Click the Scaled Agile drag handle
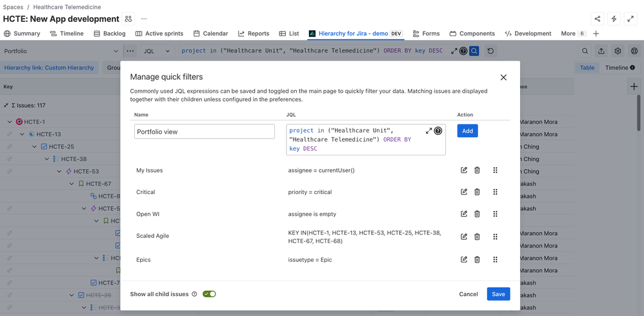Image resolution: width=644 pixels, height=316 pixels. (x=496, y=237)
